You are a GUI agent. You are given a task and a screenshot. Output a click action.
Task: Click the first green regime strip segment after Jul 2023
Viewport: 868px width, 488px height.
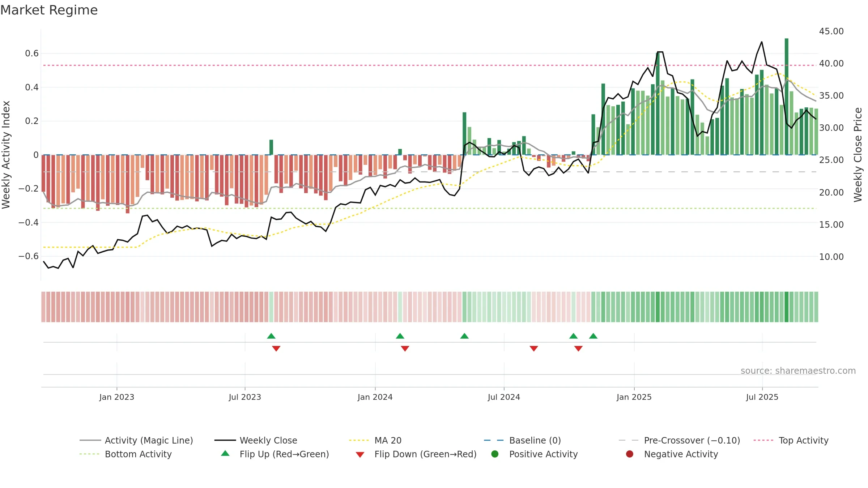(271, 307)
